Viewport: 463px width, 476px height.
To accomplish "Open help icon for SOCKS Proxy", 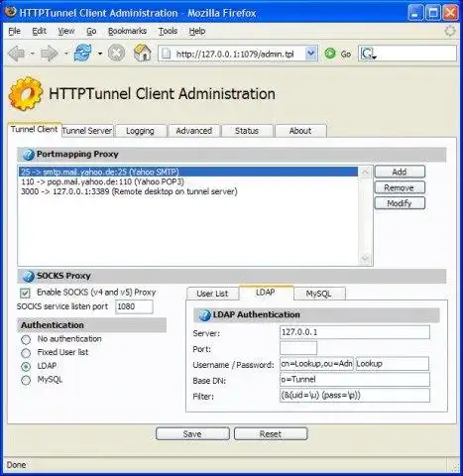I will [x=29, y=276].
